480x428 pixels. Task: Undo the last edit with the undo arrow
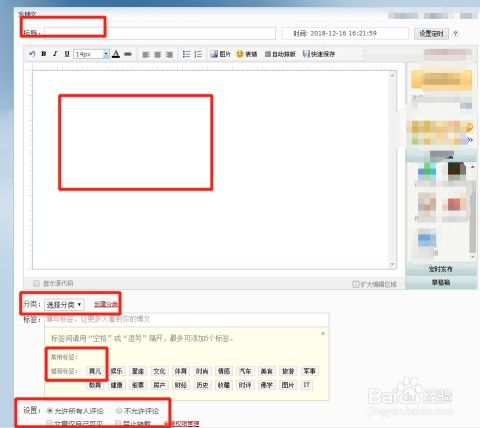[x=32, y=54]
